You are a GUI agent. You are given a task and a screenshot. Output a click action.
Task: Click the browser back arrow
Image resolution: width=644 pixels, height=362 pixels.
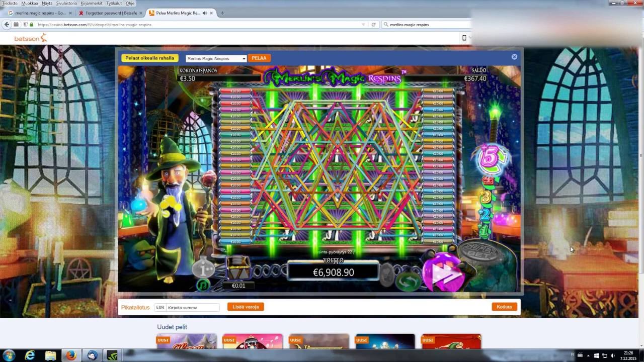coord(7,24)
